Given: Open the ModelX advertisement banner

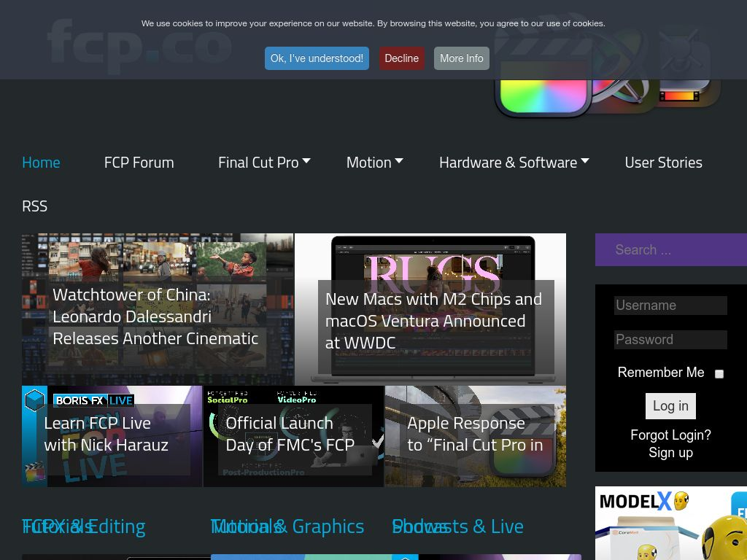Looking at the screenshot, I should point(671,523).
